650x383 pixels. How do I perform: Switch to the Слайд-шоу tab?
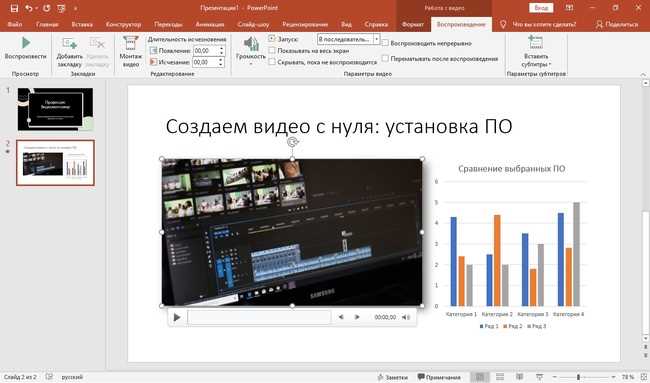pyautogui.click(x=253, y=24)
